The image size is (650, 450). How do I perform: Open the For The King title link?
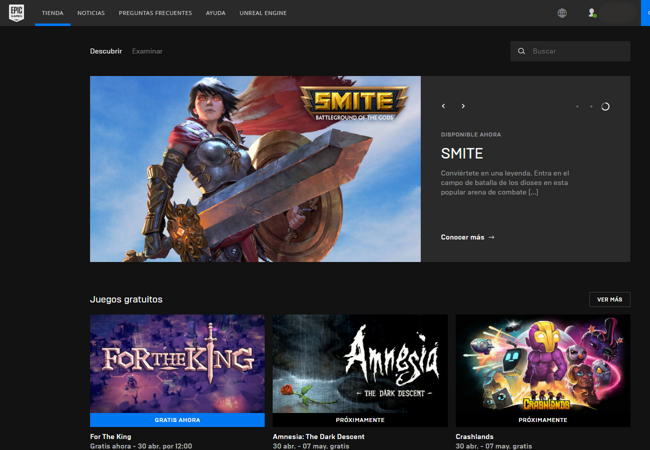point(110,436)
